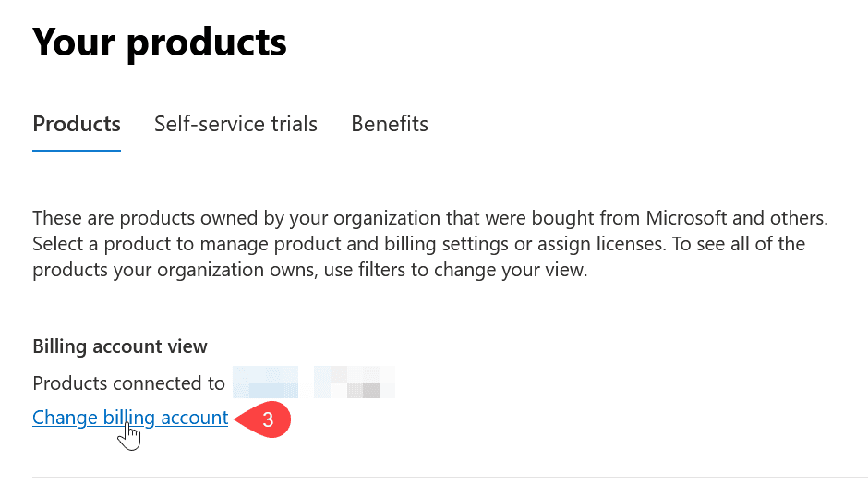
Task: Click the first blurred billing account name
Action: (x=265, y=383)
